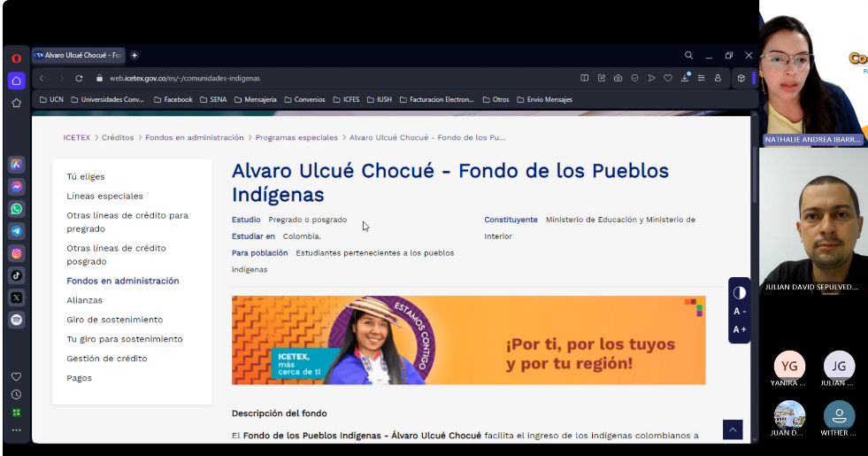Toggle high contrast accessibility mode
The width and height of the screenshot is (868, 456).
coord(740,292)
